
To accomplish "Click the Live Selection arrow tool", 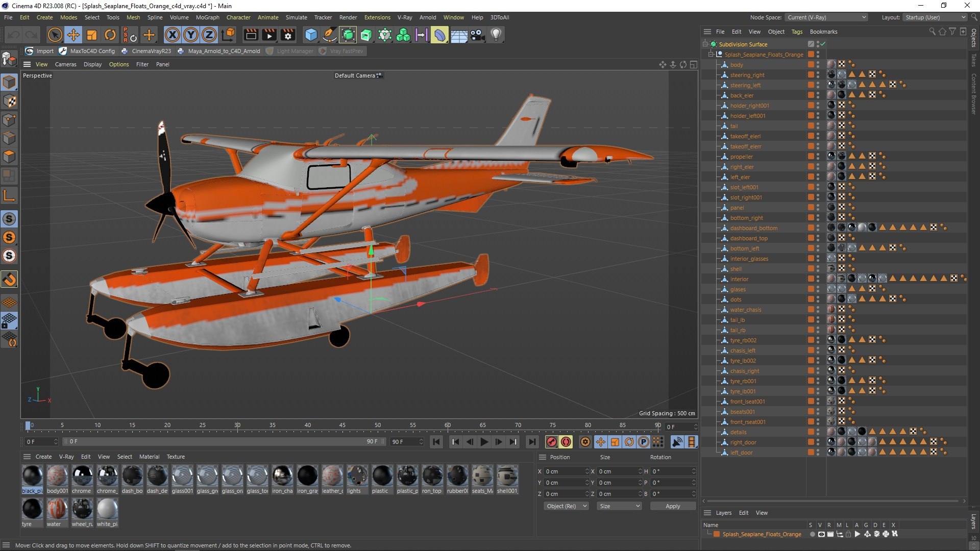I will click(x=55, y=35).
